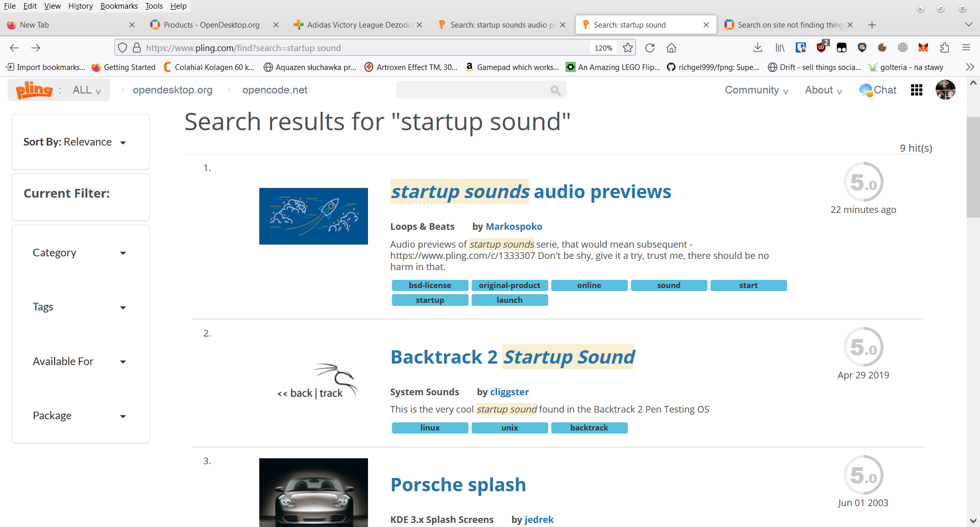Reload the current page

650,47
